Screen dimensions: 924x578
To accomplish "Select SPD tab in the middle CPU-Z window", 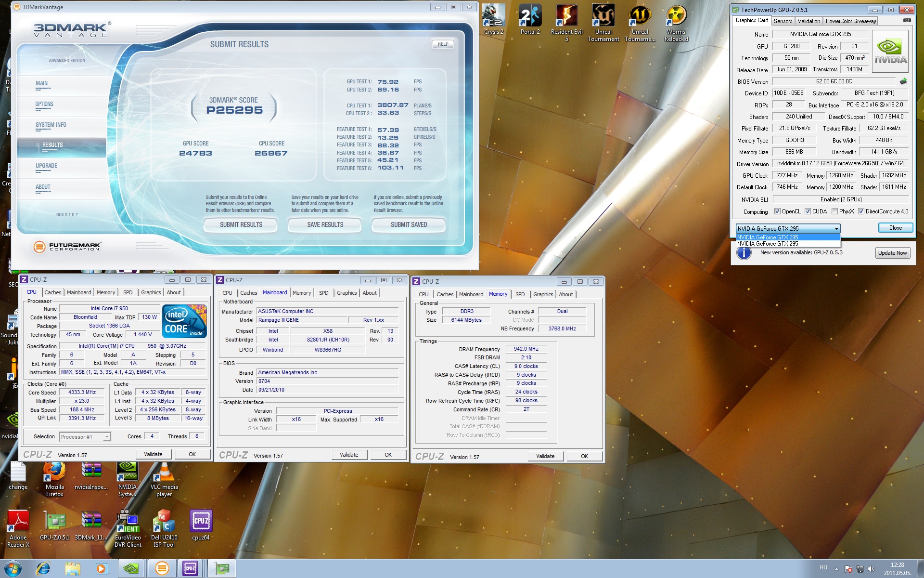I will (324, 293).
